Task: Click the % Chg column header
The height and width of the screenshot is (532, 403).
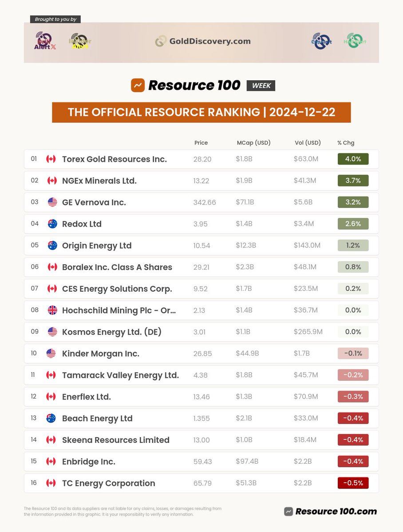Action: (x=346, y=143)
